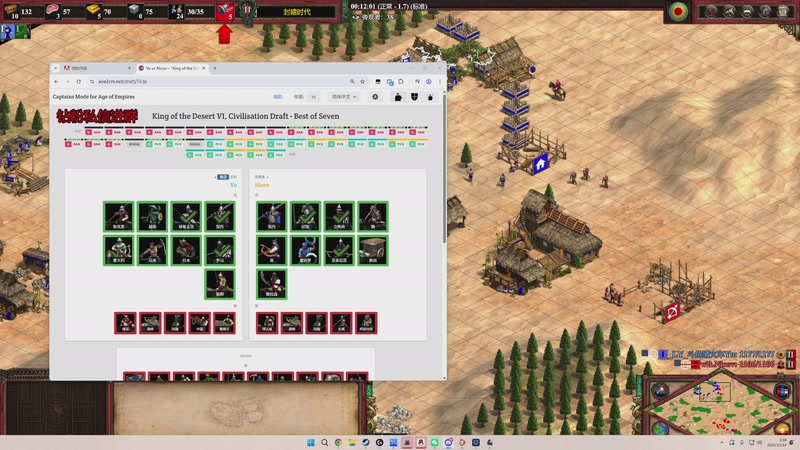Click the 'Yo' player name in left panel
This screenshot has width=800, height=450.
coord(233,185)
